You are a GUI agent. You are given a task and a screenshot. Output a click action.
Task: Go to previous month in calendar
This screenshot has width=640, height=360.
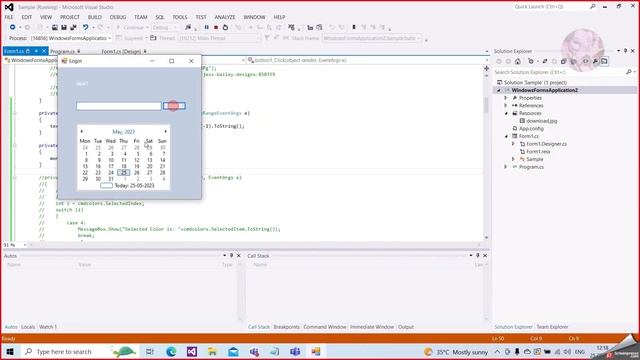tap(82, 131)
